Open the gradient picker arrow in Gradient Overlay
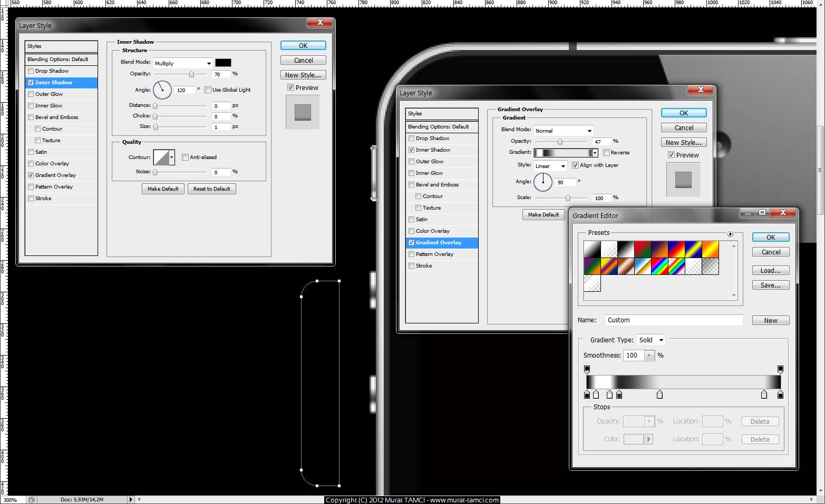The image size is (825, 504). coord(595,153)
